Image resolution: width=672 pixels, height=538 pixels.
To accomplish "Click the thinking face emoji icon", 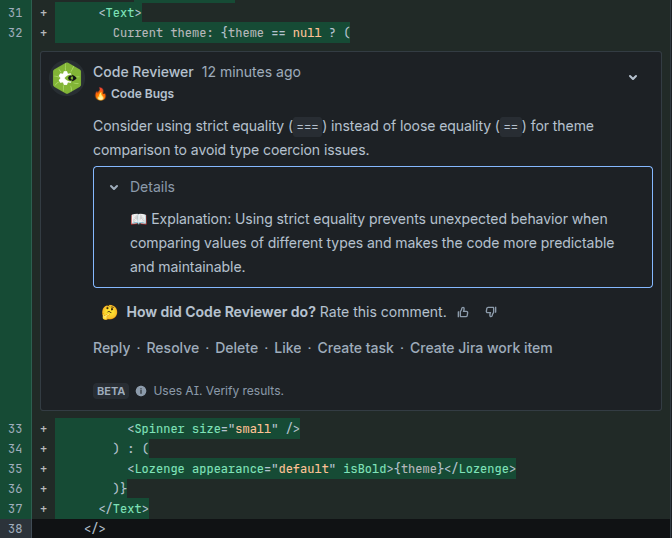I will [110, 312].
